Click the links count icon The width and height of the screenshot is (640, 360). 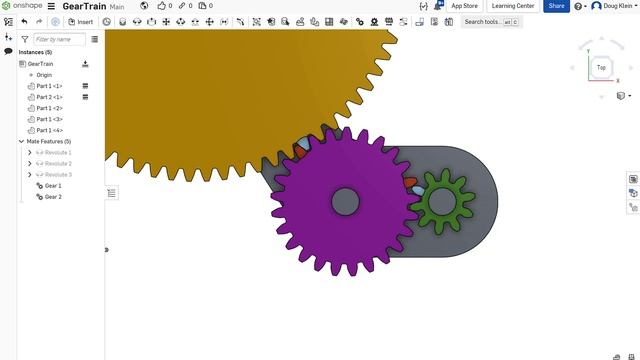[x=182, y=6]
